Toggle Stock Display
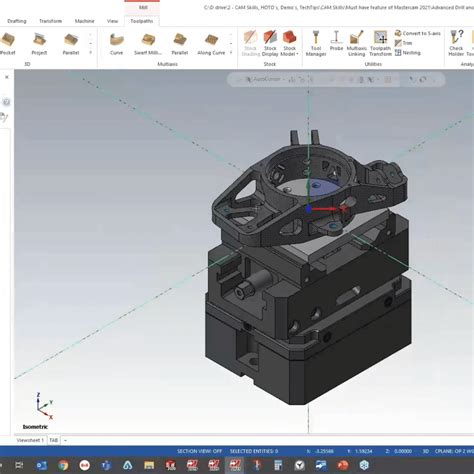Image resolution: width=474 pixels, height=474 pixels. coord(270,43)
